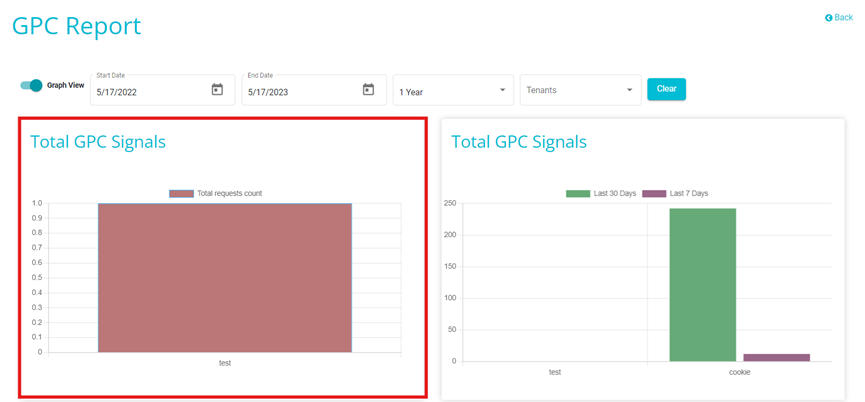Click the Clear button
The width and height of the screenshot is (865, 402).
click(x=666, y=89)
